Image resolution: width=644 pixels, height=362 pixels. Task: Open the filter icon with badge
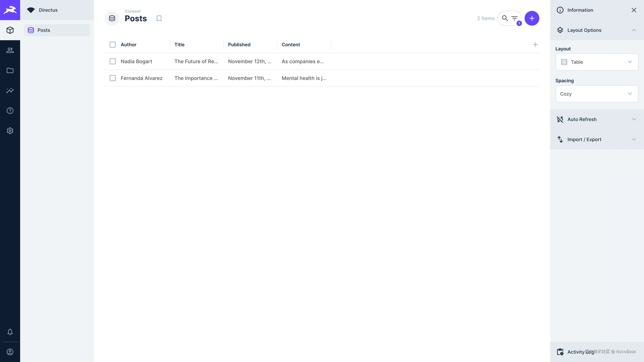tap(515, 18)
